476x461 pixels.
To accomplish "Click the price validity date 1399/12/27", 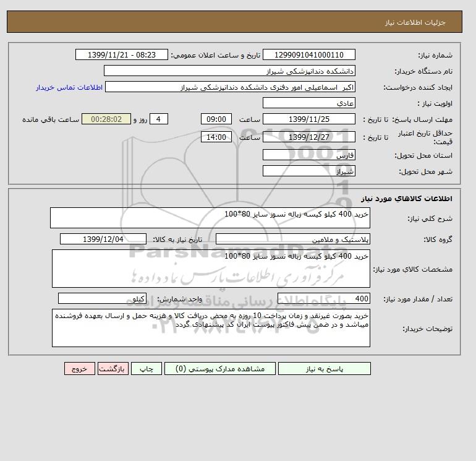I will pos(308,137).
